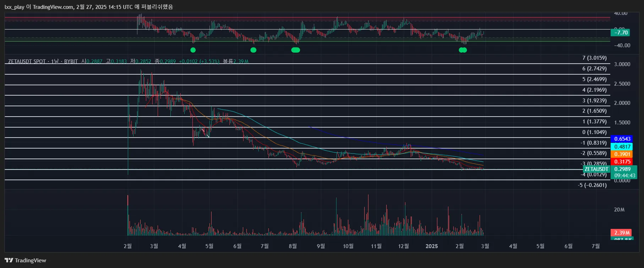Select Fibonacci level label 3 (1.9239)

594,101
